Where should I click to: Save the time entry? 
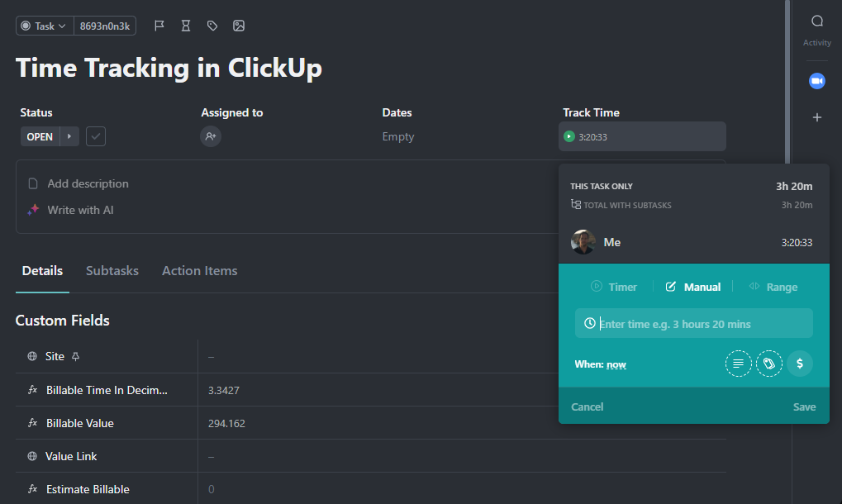(x=804, y=407)
